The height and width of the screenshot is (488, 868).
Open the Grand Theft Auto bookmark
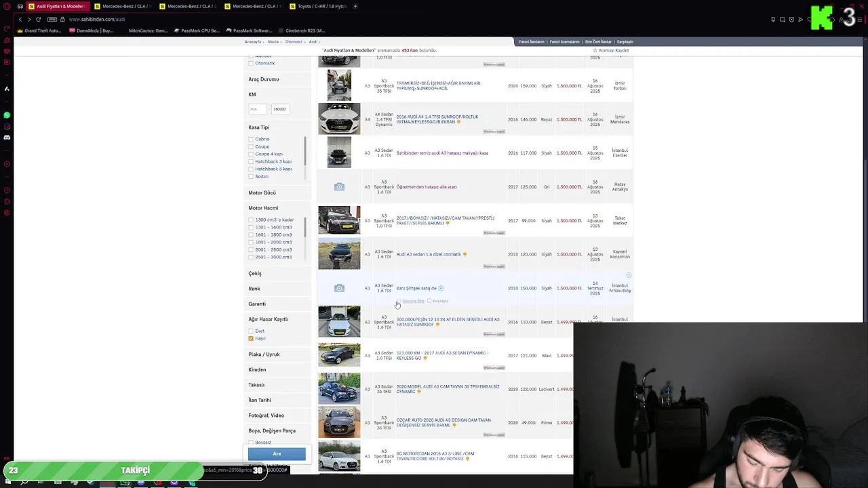point(39,30)
